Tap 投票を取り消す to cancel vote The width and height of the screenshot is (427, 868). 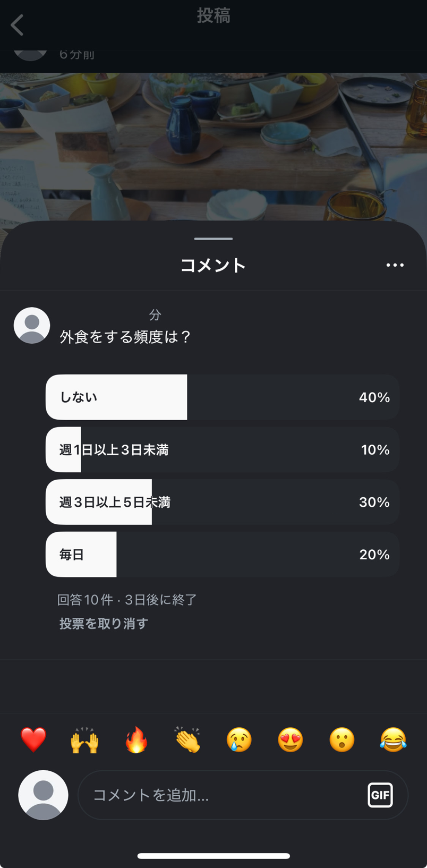point(104,624)
